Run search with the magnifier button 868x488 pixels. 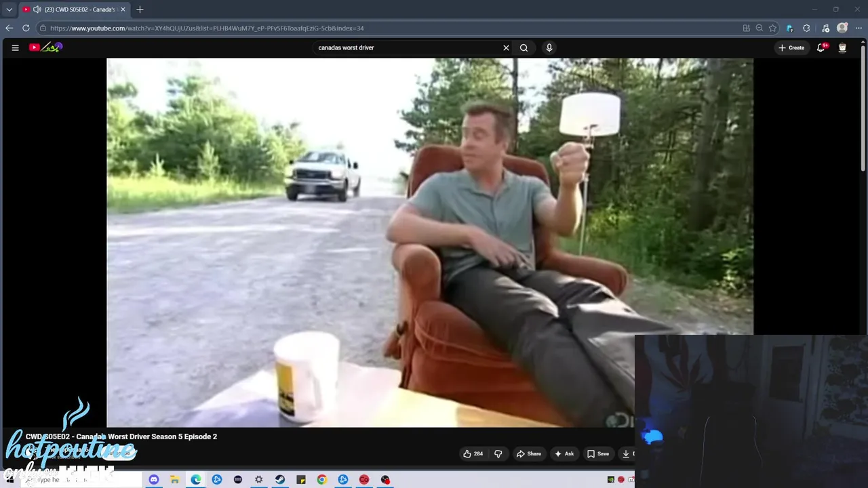click(x=524, y=47)
